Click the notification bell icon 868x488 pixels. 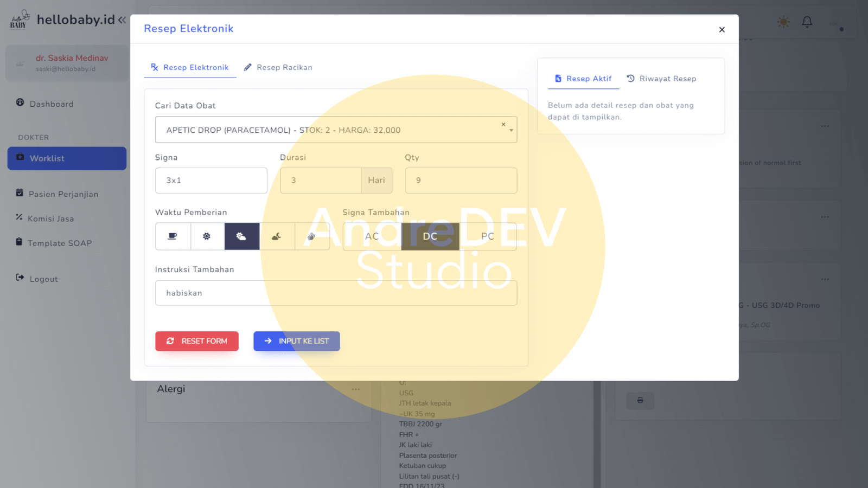tap(807, 22)
